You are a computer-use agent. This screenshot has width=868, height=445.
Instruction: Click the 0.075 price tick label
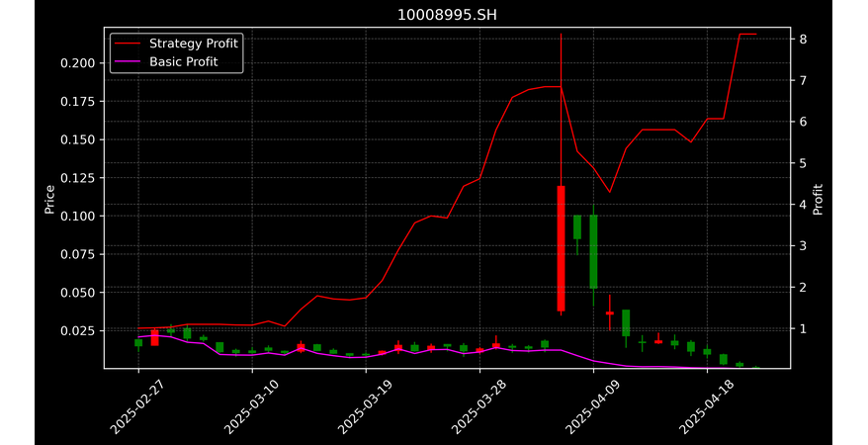(77, 254)
